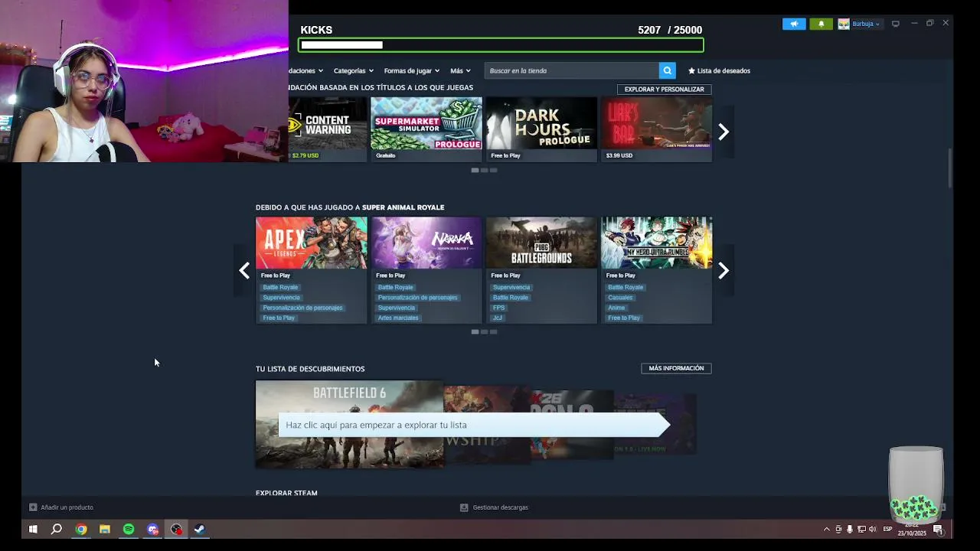Click the JcJ tag under PUBG

498,318
